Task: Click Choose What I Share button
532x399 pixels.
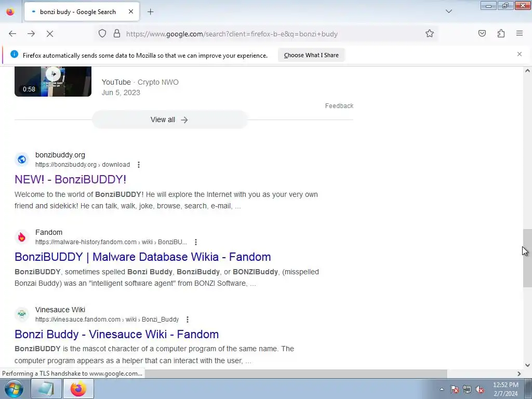Action: pos(311,55)
